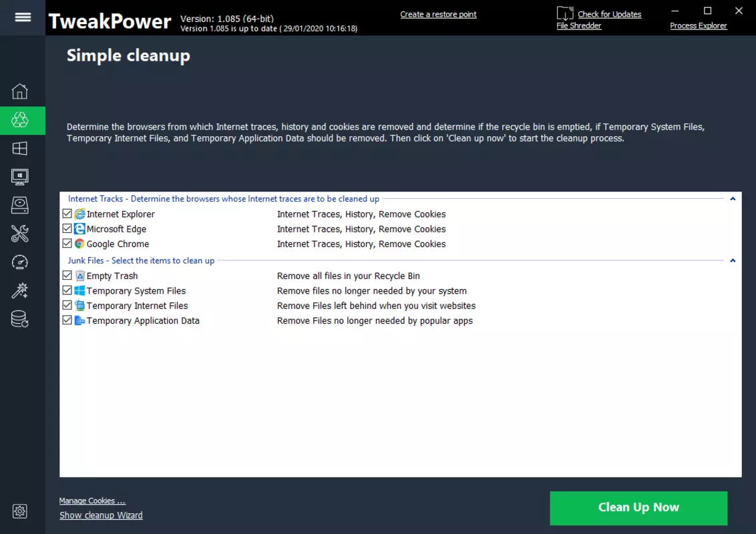This screenshot has width=756, height=534.
Task: Click the update download icon
Action: click(564, 13)
